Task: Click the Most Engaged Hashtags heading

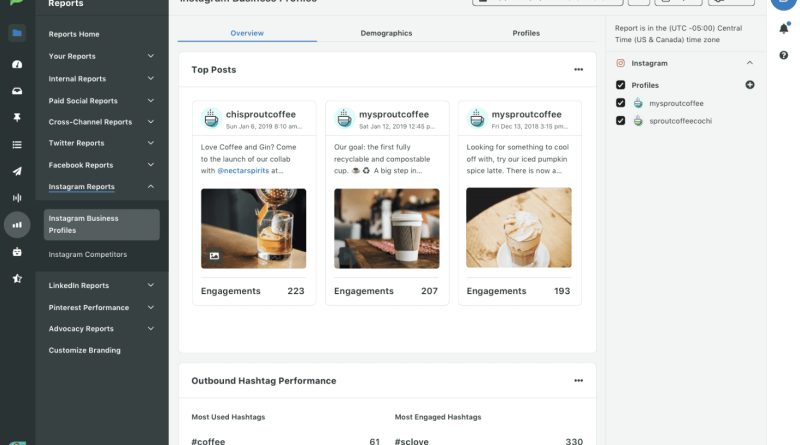Action: [438, 417]
